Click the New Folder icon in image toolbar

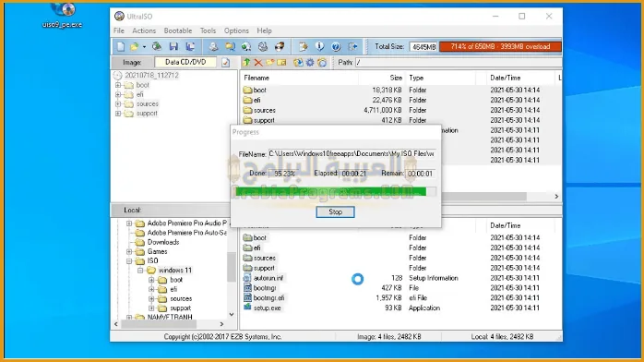[x=269, y=63]
